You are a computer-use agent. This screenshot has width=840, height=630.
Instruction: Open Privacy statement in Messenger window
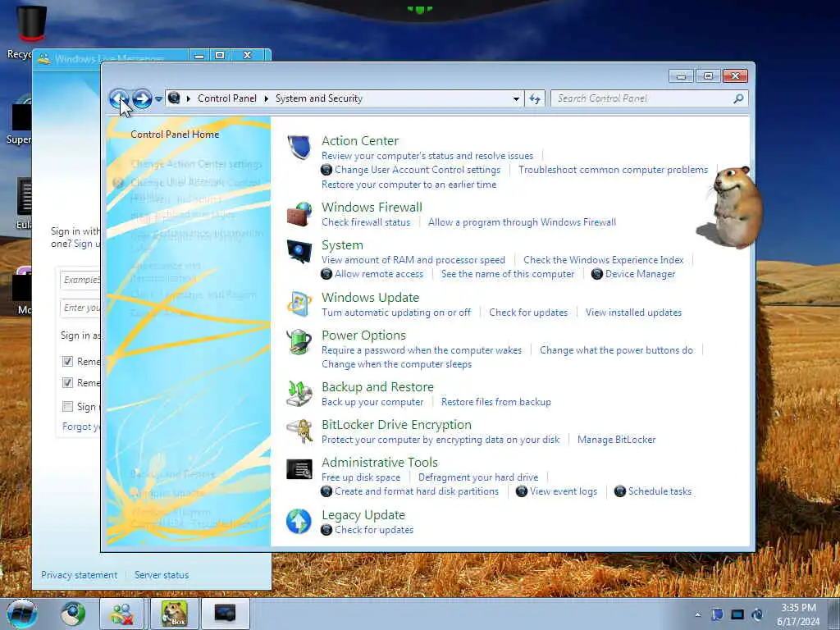click(x=80, y=575)
